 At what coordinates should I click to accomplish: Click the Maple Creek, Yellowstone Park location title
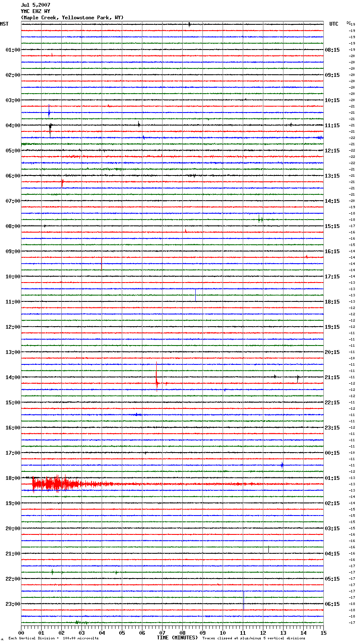(72, 18)
